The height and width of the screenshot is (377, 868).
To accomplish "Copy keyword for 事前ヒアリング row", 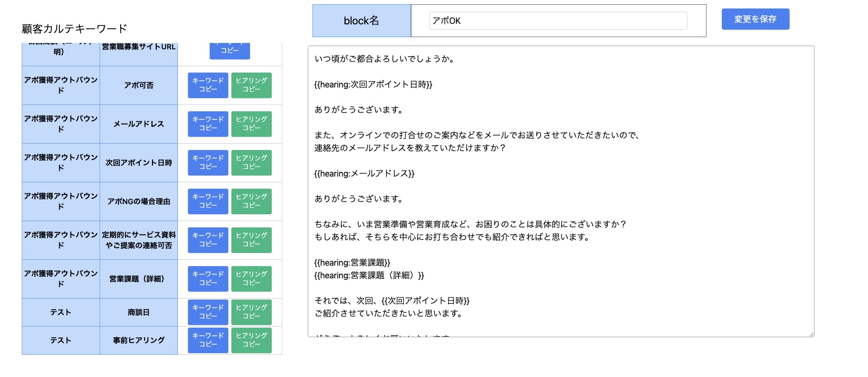I will 208,340.
